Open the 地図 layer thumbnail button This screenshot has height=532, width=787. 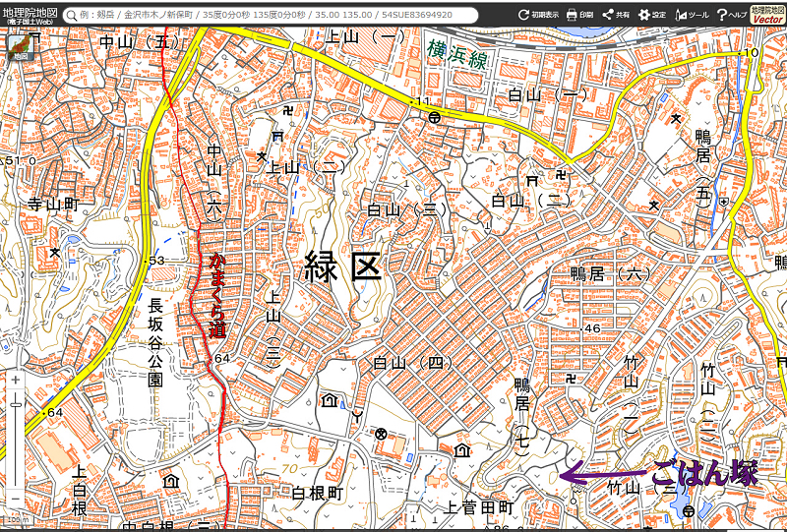(21, 47)
